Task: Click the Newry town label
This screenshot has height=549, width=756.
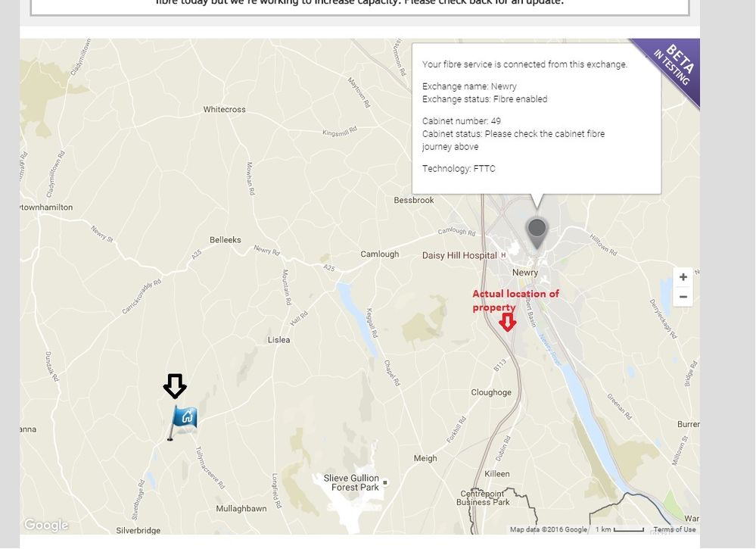Action: 525,273
